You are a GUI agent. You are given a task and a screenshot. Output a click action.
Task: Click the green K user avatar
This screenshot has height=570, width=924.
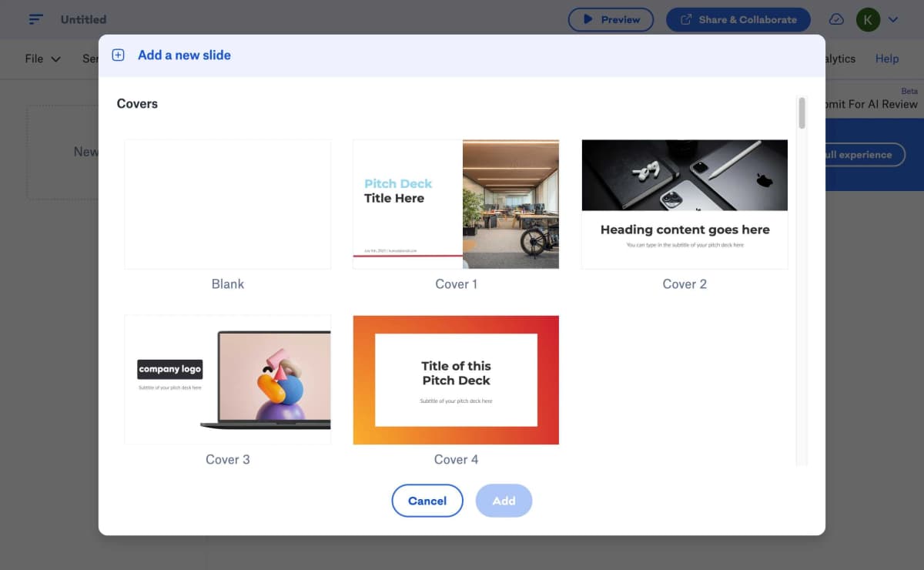pyautogui.click(x=868, y=19)
